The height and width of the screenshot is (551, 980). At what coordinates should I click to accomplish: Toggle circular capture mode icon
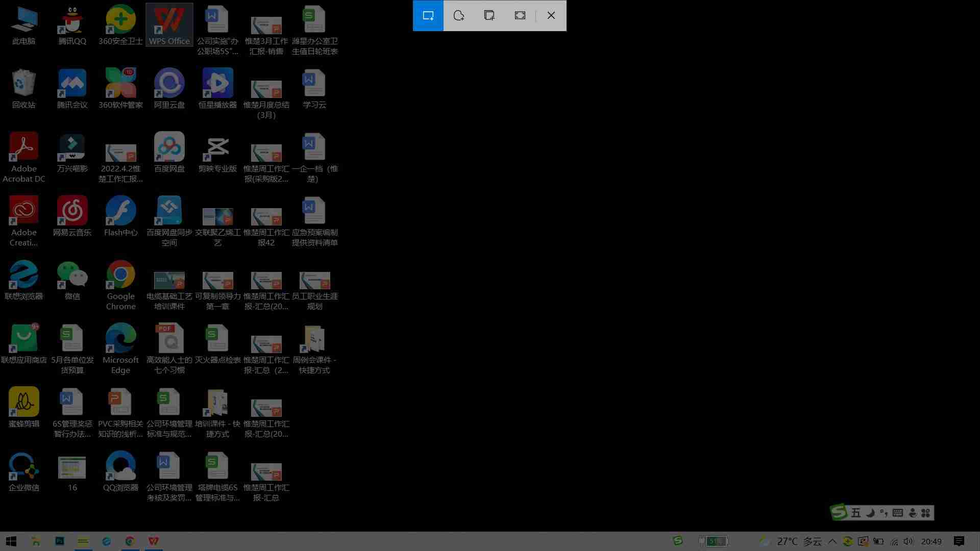click(x=458, y=15)
